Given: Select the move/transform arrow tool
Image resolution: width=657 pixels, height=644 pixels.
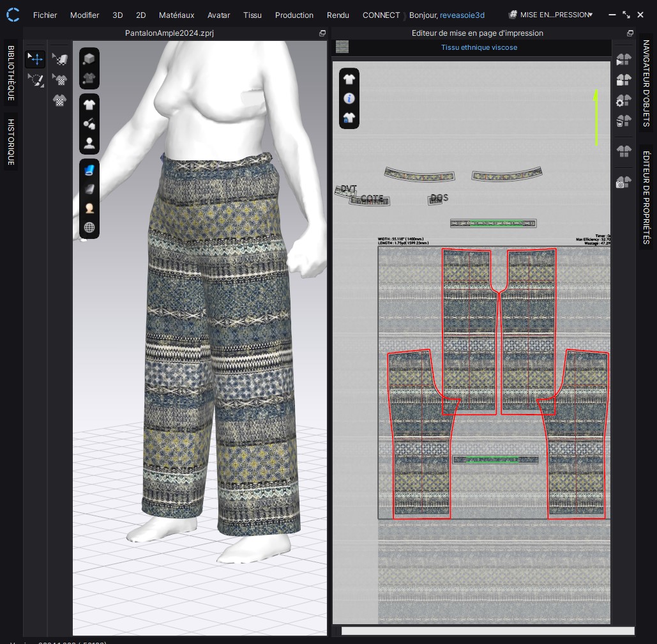Looking at the screenshot, I should pyautogui.click(x=35, y=59).
